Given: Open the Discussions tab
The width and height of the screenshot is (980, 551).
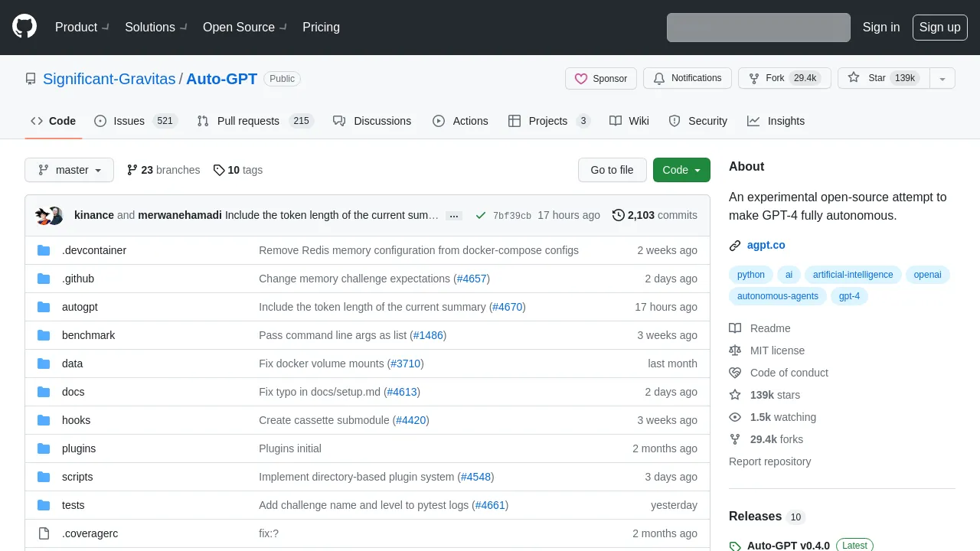Looking at the screenshot, I should 372,121.
